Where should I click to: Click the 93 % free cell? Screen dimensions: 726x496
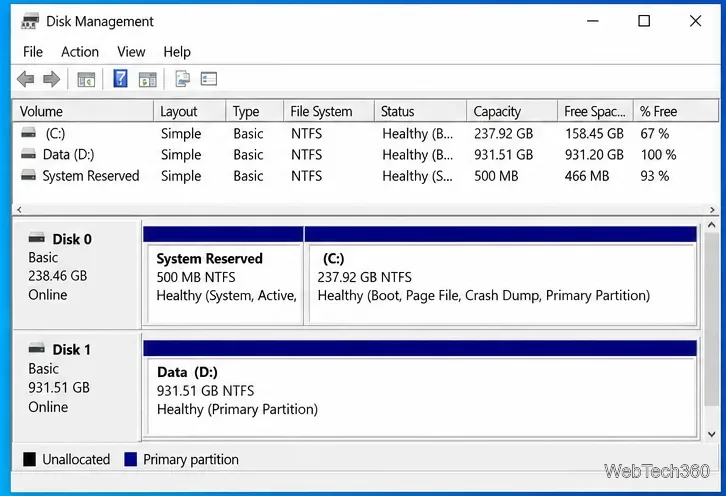655,176
